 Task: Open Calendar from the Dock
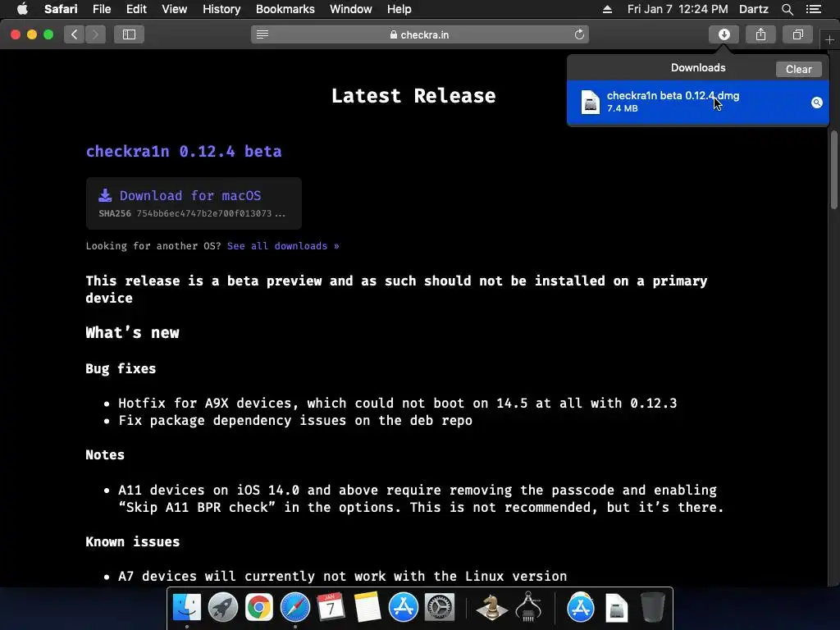[331, 607]
